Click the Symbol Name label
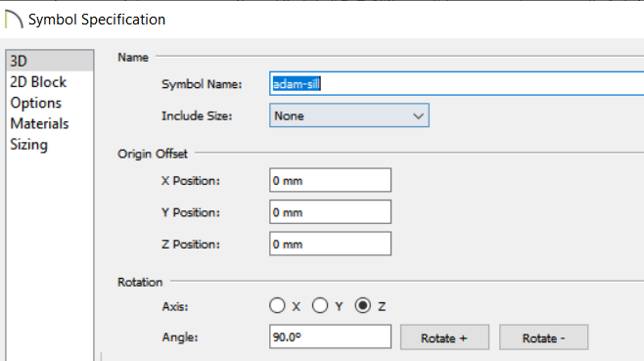This screenshot has width=644, height=361. click(x=202, y=84)
